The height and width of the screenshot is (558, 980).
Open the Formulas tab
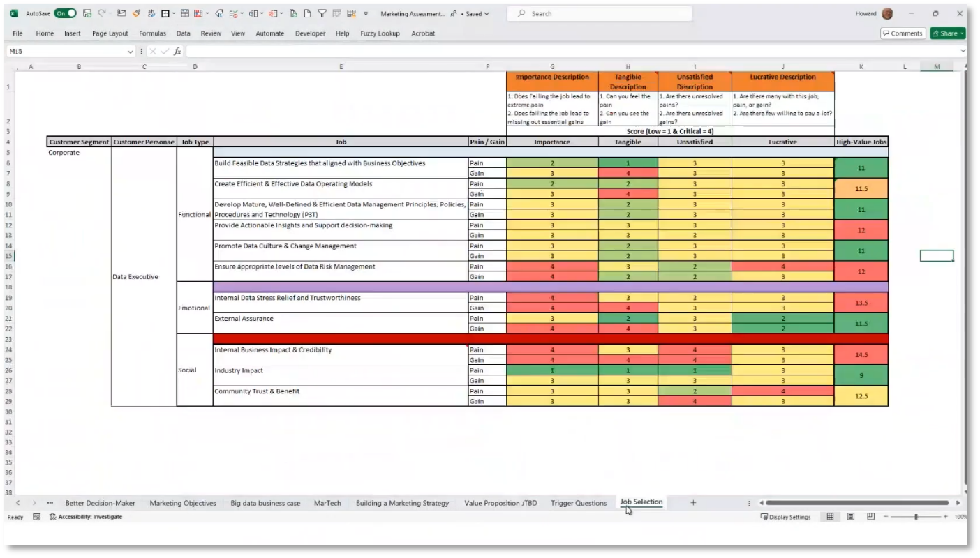152,33
